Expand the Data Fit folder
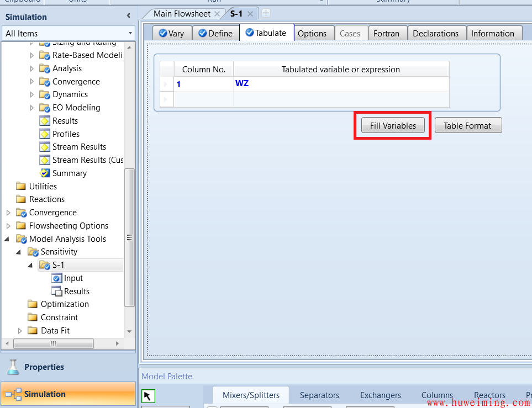 [x=20, y=331]
